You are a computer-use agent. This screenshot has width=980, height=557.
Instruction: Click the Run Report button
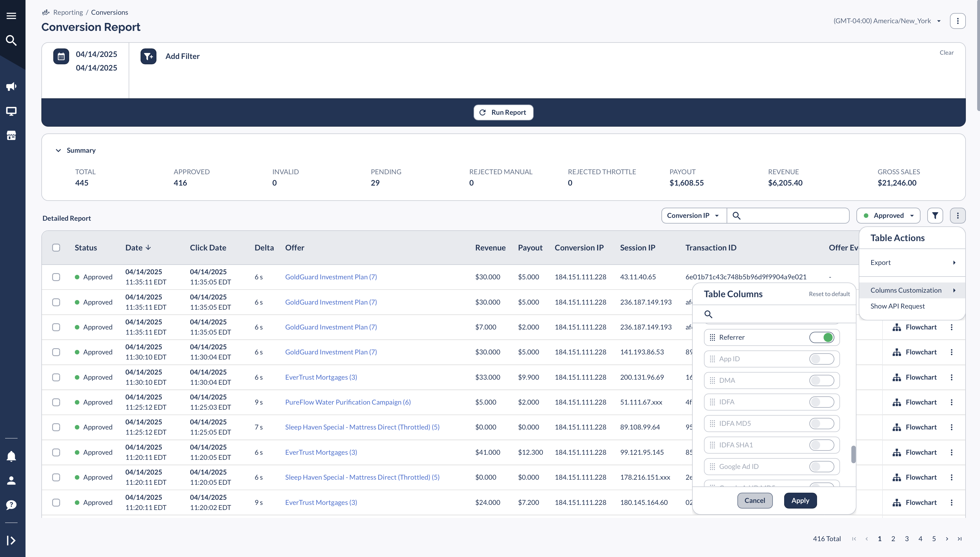point(503,112)
